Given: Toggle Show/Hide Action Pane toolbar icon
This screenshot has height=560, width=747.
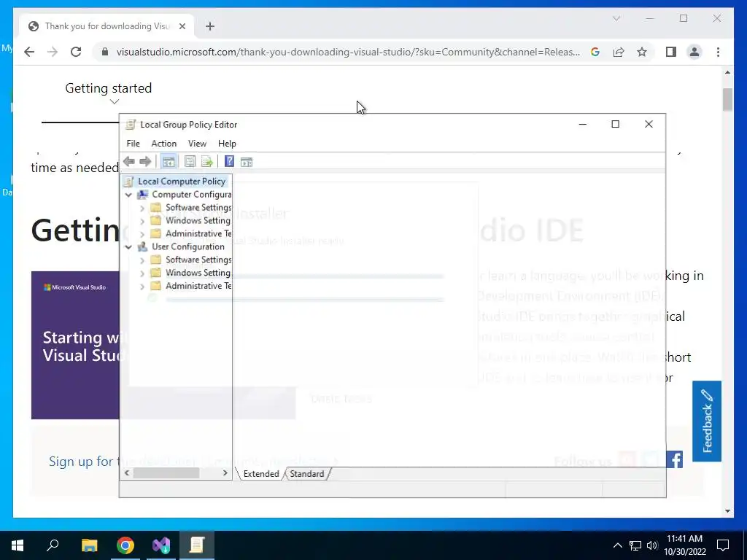Looking at the screenshot, I should click(x=247, y=162).
